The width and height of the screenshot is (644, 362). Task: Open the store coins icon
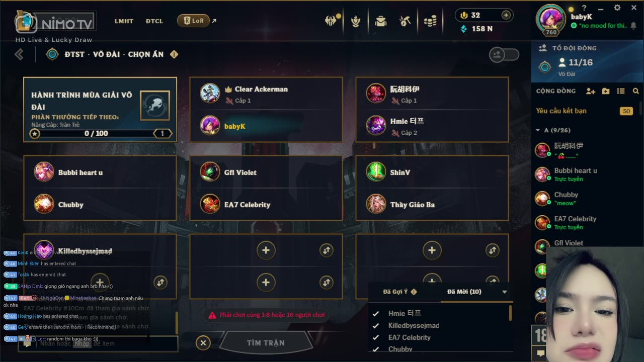coord(430,21)
